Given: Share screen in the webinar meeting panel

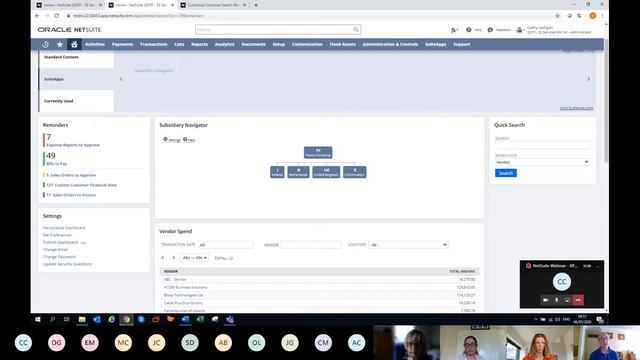Looking at the screenshot, I should (567, 300).
